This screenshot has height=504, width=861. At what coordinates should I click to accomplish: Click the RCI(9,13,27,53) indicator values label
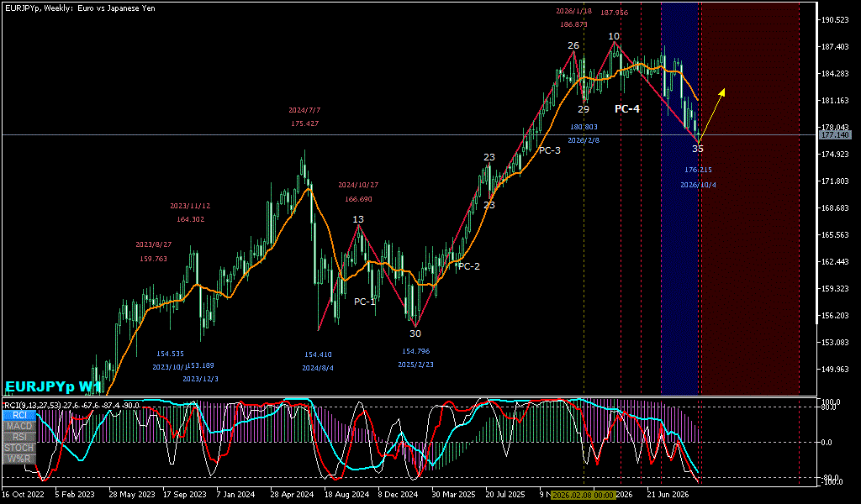[x=71, y=405]
